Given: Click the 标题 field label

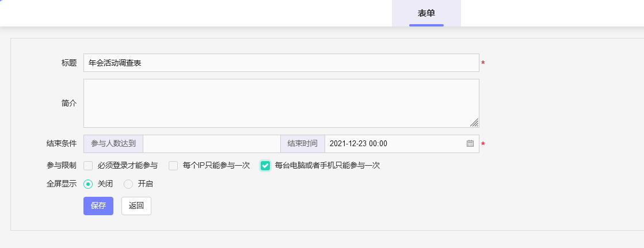Looking at the screenshot, I should click(x=68, y=63).
